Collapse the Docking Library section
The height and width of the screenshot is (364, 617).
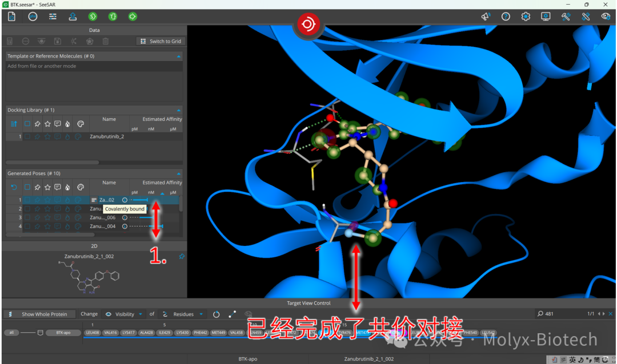pyautogui.click(x=179, y=110)
